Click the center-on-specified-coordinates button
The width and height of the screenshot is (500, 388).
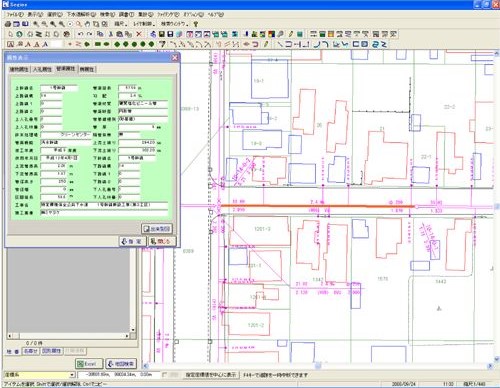(211, 375)
